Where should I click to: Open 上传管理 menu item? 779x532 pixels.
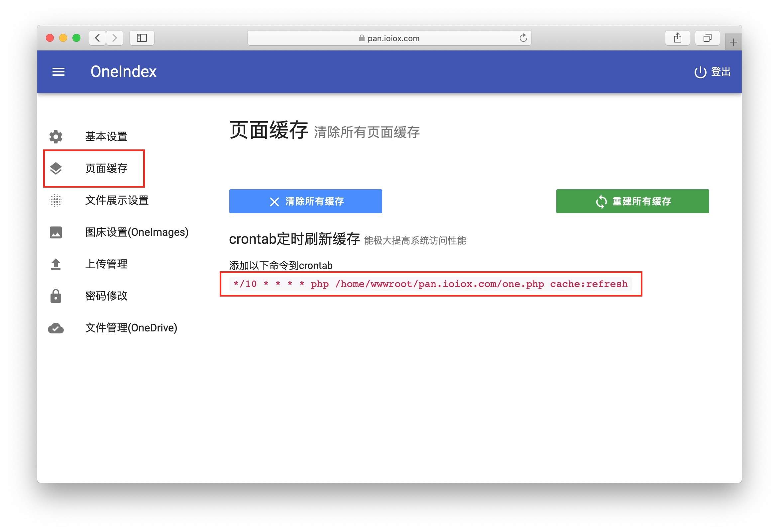point(106,264)
